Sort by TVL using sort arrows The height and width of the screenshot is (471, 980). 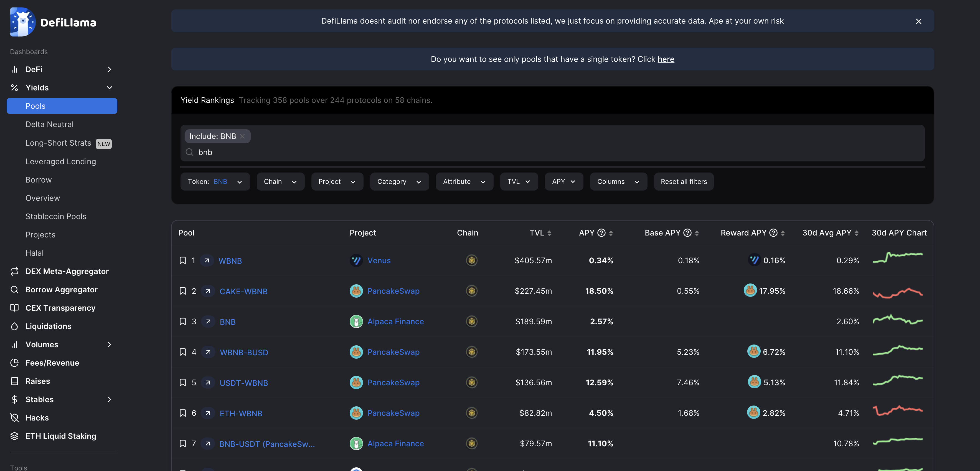point(549,233)
